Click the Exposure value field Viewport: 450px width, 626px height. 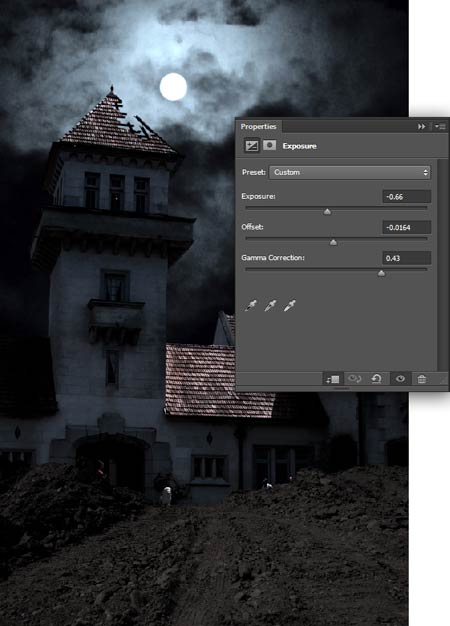406,196
